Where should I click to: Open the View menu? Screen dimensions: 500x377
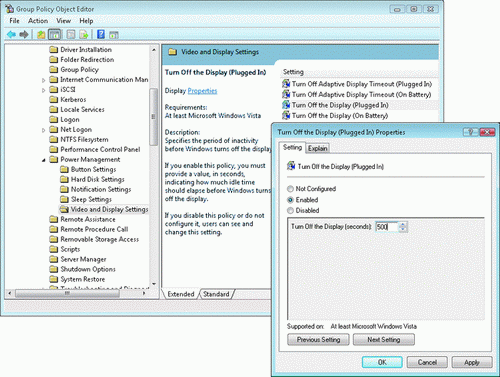[63, 21]
